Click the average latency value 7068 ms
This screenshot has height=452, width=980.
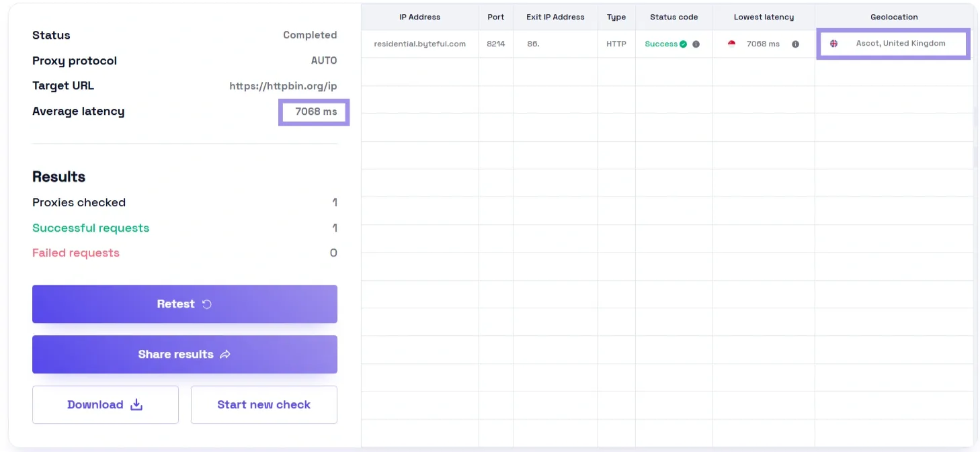click(x=316, y=111)
